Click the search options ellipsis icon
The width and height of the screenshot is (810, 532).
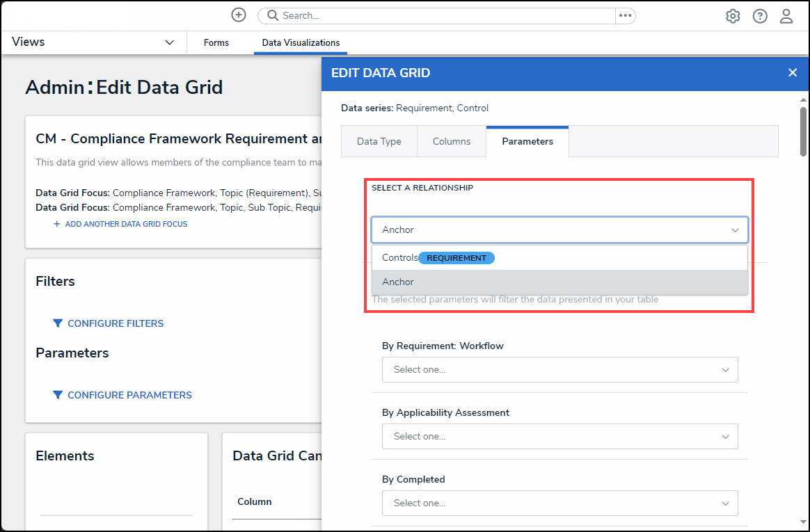[625, 15]
